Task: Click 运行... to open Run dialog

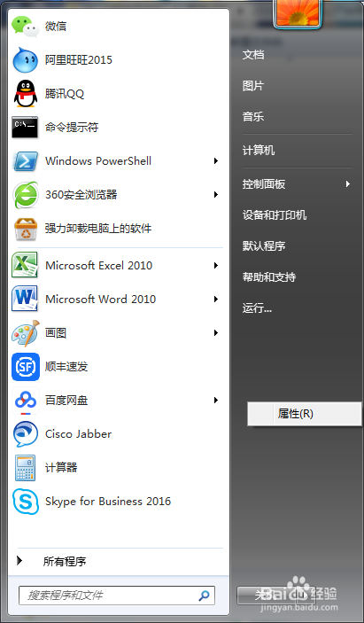Action: (x=257, y=308)
